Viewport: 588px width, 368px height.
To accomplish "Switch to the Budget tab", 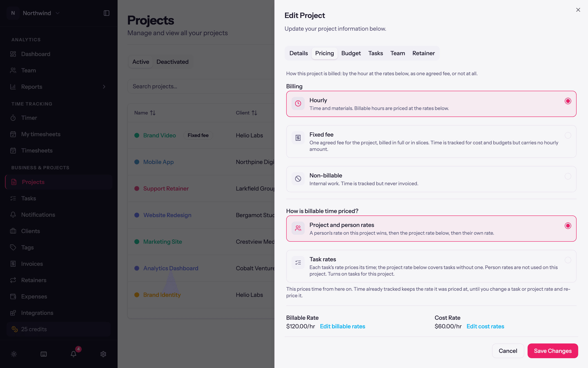I will [351, 53].
